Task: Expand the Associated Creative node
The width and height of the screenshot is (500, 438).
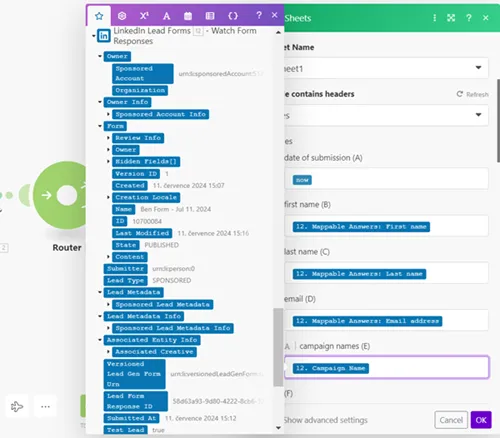Action: tap(108, 352)
